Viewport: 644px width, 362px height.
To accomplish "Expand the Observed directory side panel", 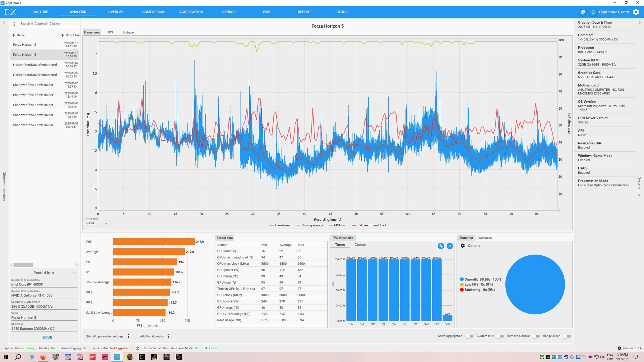I will point(4,23).
